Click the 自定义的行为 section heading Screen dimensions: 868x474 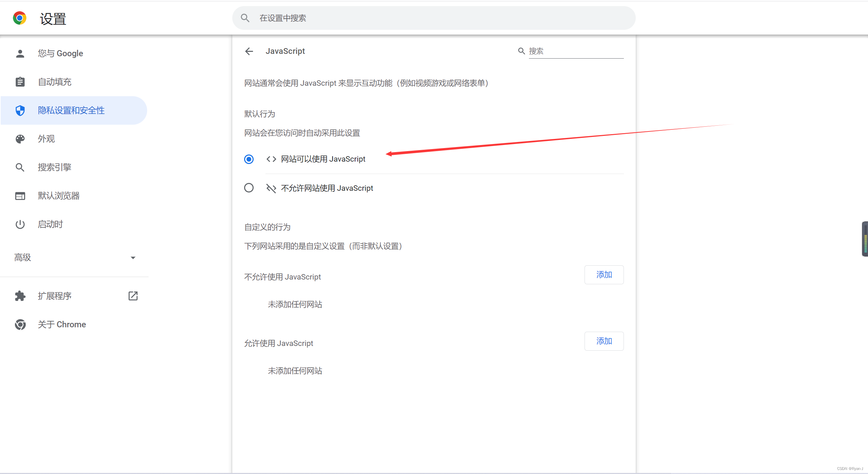click(x=268, y=227)
